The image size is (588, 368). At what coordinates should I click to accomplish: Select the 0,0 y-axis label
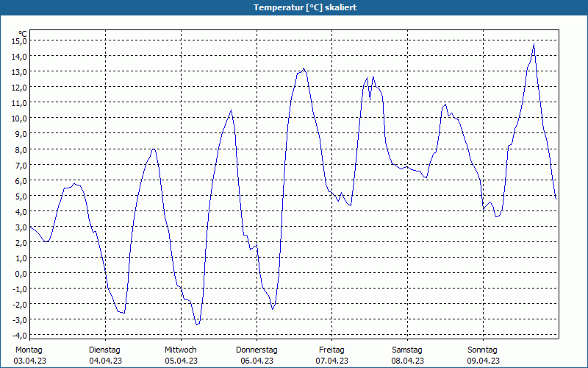(x=22, y=274)
